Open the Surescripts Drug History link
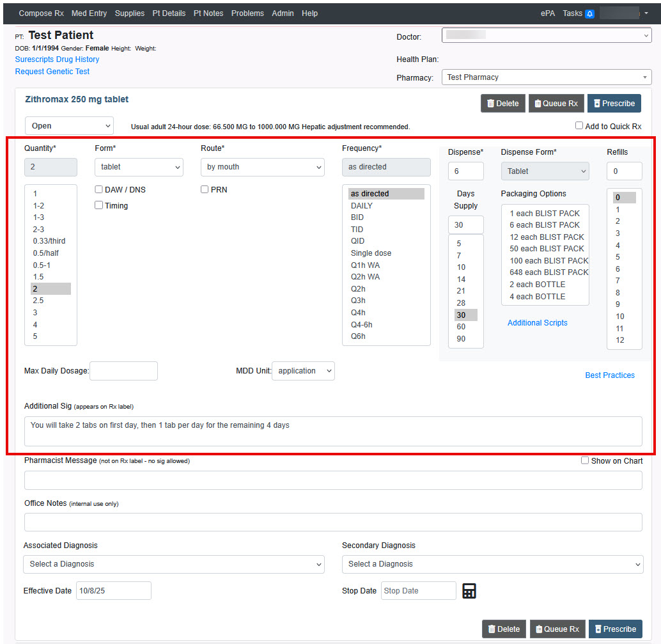 [x=57, y=59]
